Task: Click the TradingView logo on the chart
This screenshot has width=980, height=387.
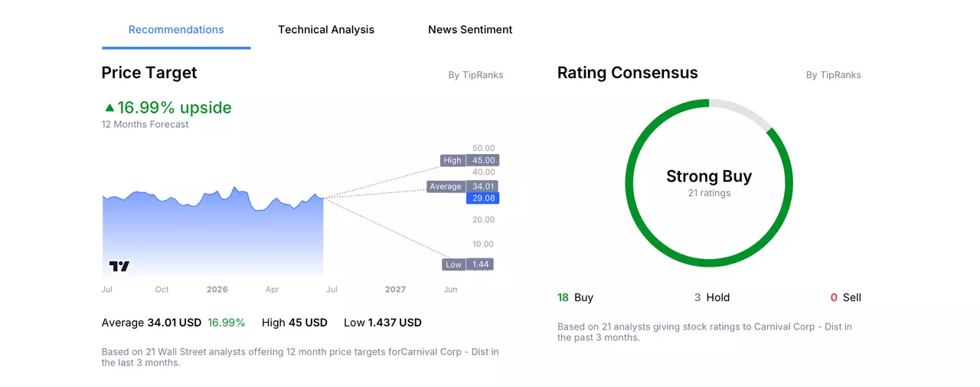Action: [x=119, y=266]
